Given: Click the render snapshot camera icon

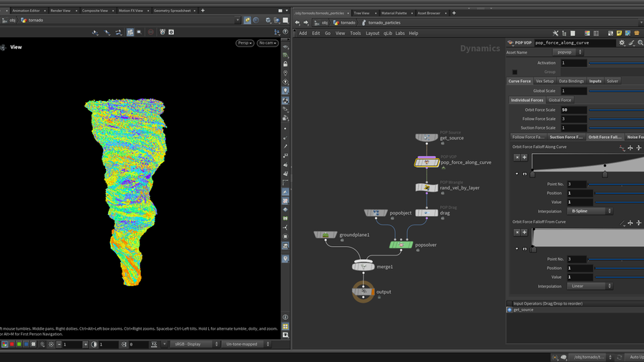Looking at the screenshot, I should tap(172, 32).
